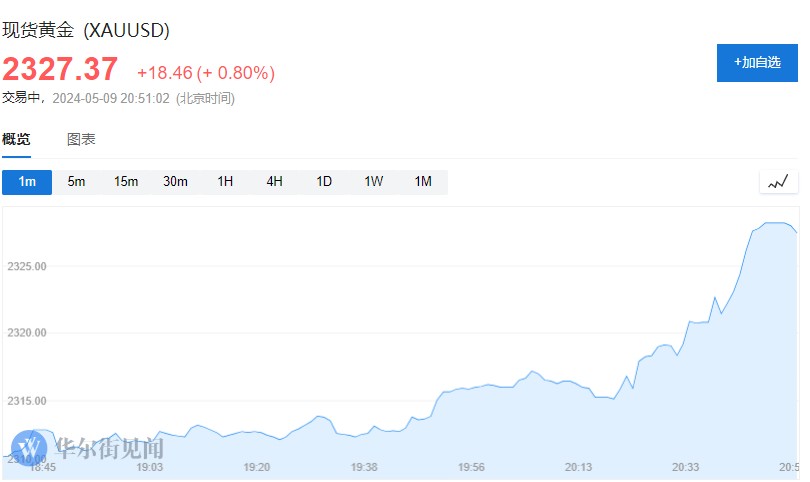
Task: Select the 1m timeframe
Action: point(27,182)
